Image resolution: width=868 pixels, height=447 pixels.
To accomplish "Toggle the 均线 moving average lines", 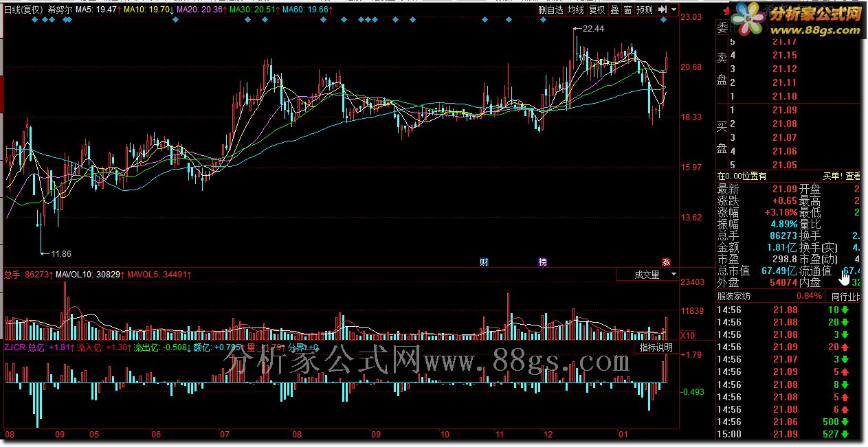I will pos(575,10).
